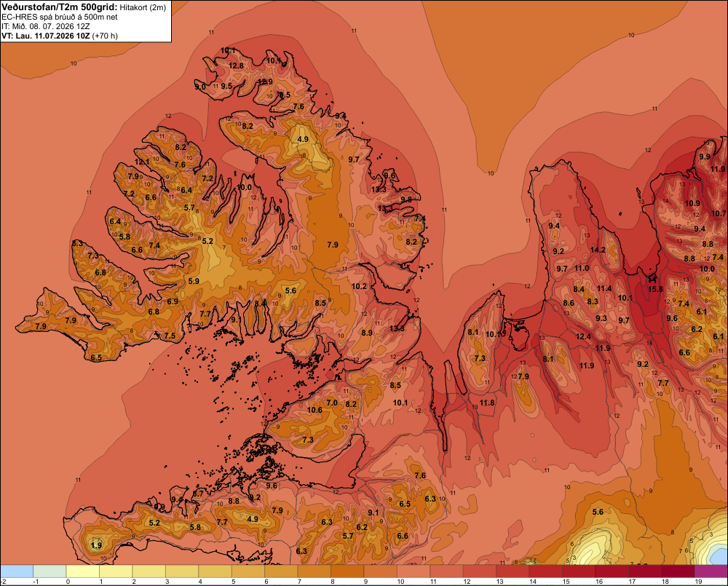Click the legend swatch between 14 and 15
This screenshot has height=586, width=728.
tap(545, 571)
